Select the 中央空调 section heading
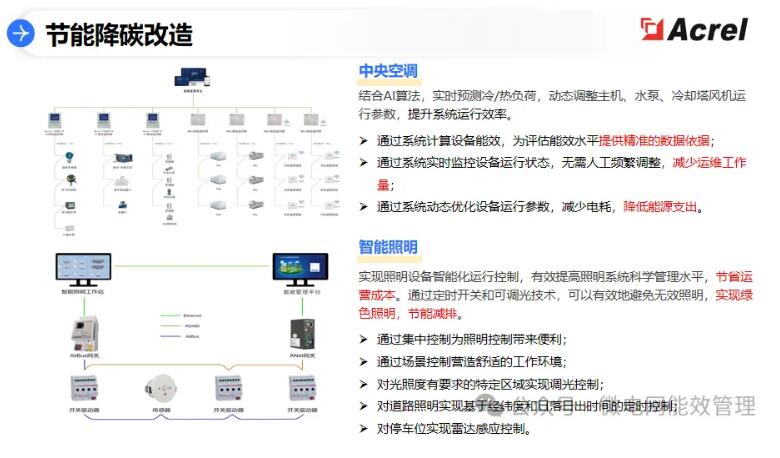The width and height of the screenshot is (780, 458). 388,71
